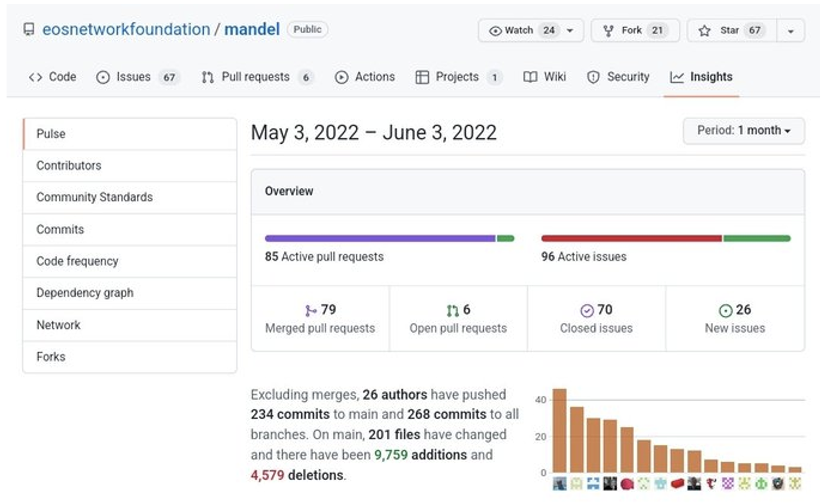
Task: Open Code frequency from sidebar
Action: click(x=77, y=261)
